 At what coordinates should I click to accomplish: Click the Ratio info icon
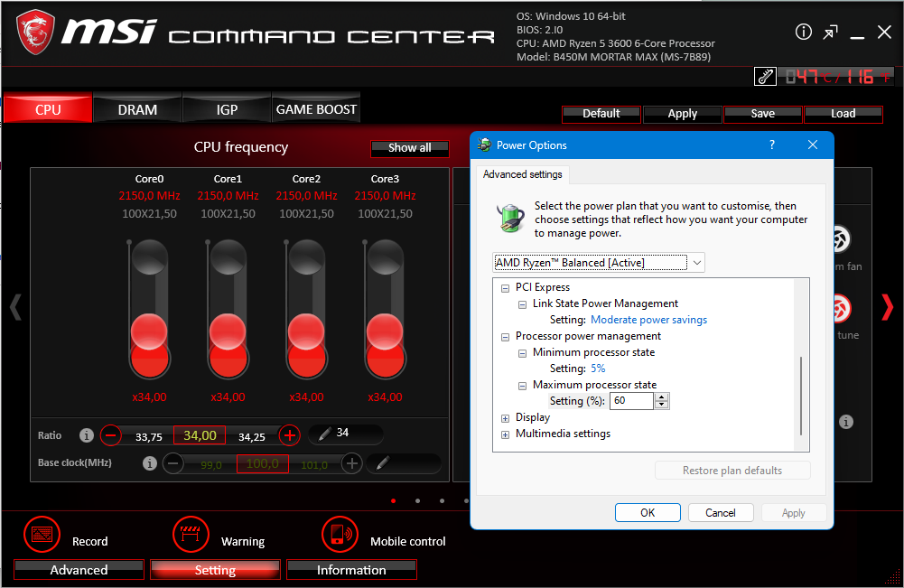coord(87,435)
